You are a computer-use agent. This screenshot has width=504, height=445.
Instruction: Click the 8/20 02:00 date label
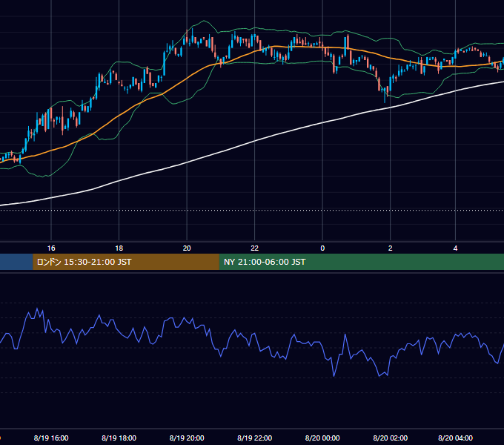click(x=390, y=438)
